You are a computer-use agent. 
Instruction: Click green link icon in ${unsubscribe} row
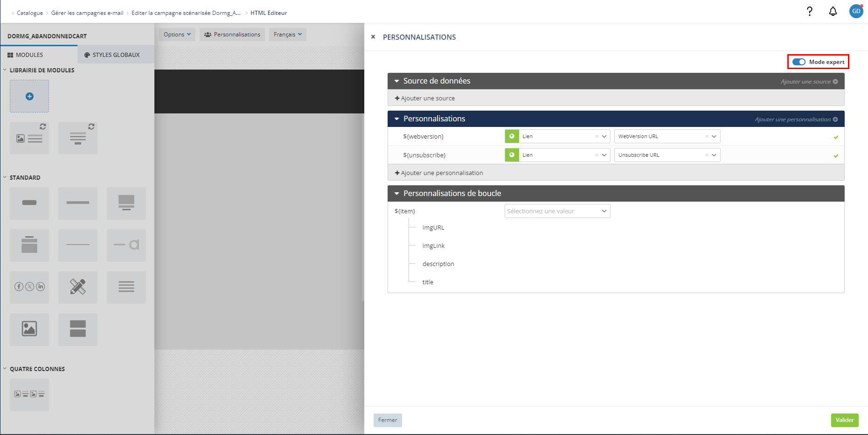click(512, 155)
